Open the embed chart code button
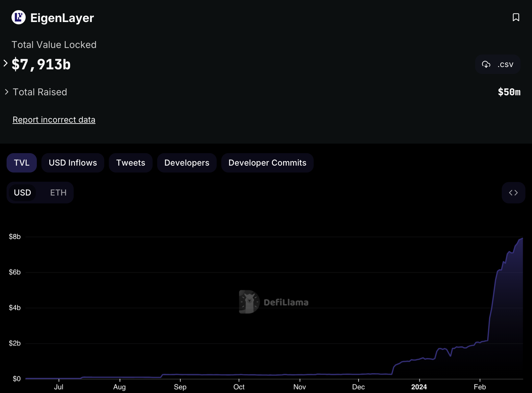Screen dimensions: 532x393 pyautogui.click(x=513, y=193)
